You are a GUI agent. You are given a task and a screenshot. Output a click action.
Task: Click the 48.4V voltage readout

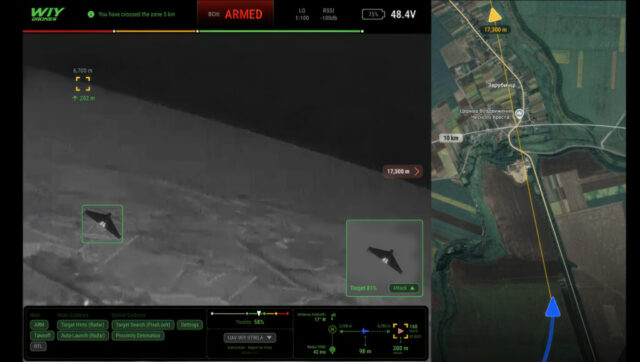click(403, 14)
